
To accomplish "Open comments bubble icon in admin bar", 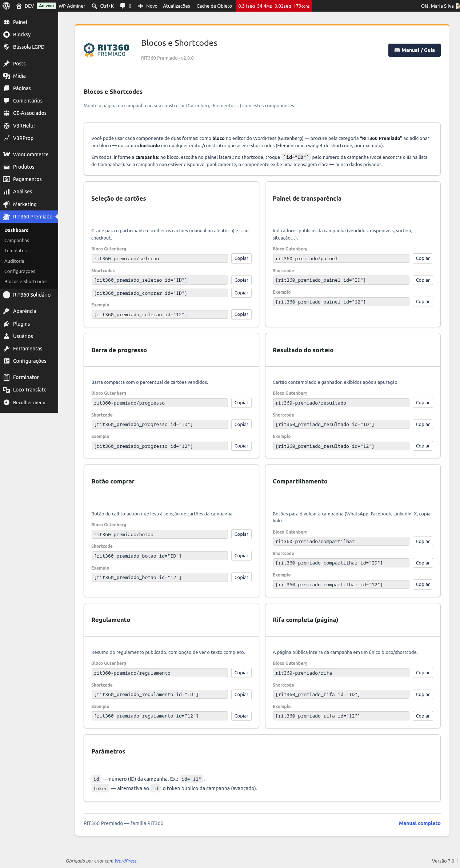I will (x=123, y=6).
